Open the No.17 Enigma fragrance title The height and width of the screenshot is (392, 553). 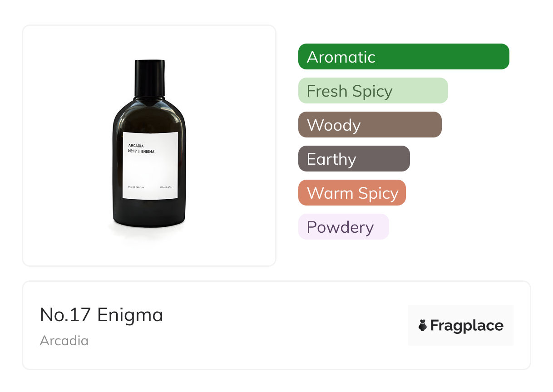pyautogui.click(x=101, y=315)
